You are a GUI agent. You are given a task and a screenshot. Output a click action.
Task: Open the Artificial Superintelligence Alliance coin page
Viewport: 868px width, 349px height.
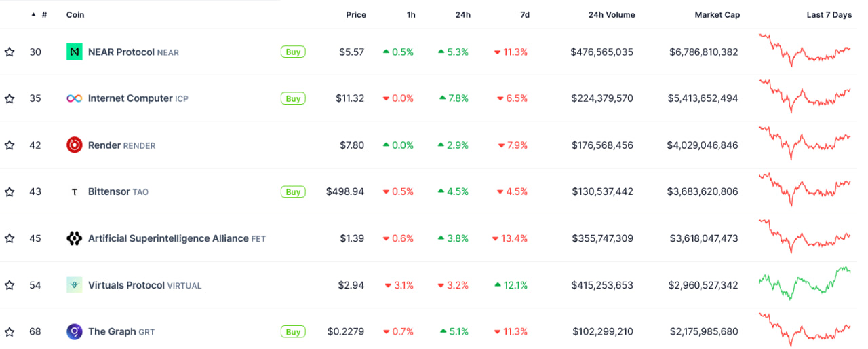tap(168, 238)
